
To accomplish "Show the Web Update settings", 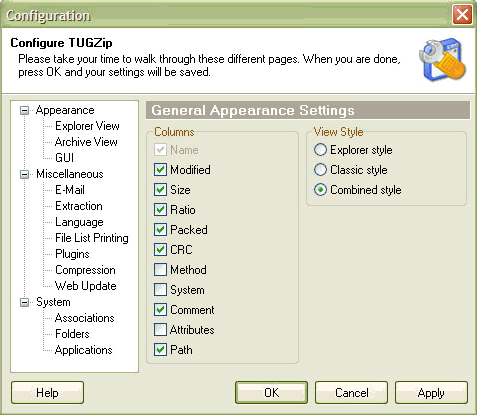I will click(86, 286).
